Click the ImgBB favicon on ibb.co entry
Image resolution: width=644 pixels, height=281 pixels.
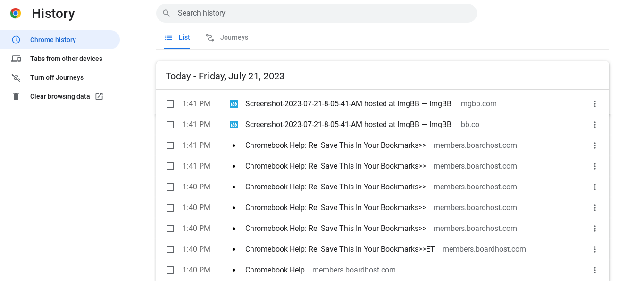[x=234, y=125]
